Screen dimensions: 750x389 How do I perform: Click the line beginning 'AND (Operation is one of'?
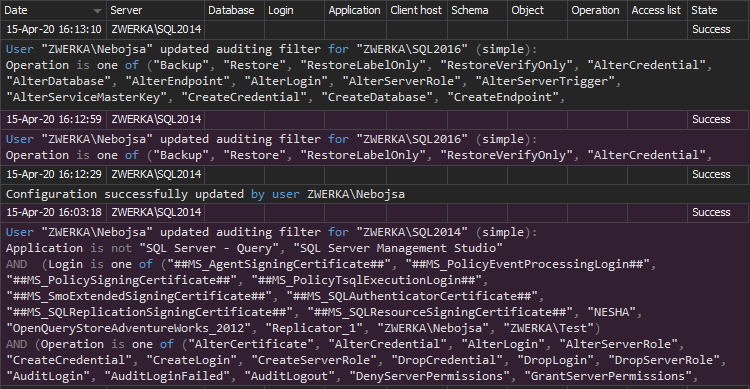tap(345, 344)
